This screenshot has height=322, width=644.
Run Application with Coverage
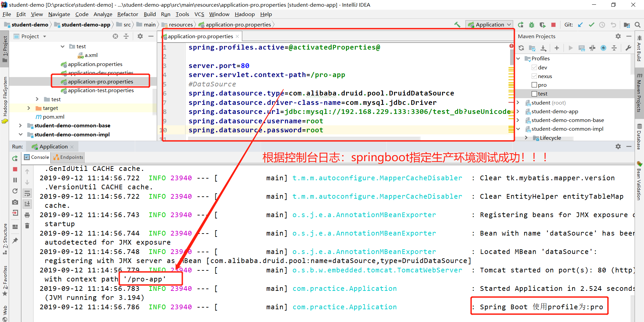543,24
